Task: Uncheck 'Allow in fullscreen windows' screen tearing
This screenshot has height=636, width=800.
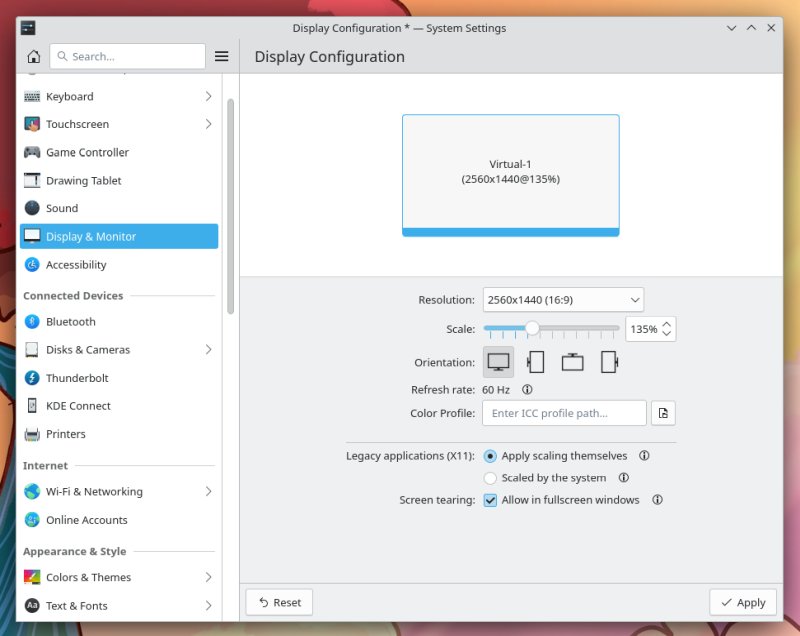Action: tap(489, 500)
